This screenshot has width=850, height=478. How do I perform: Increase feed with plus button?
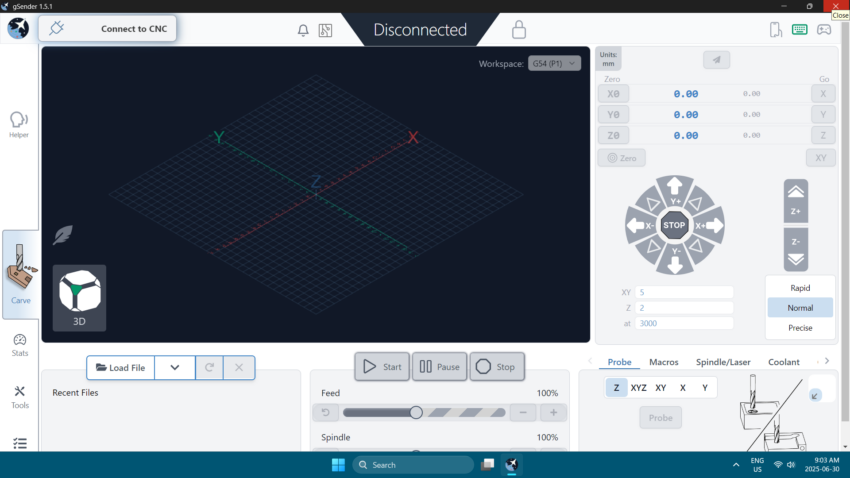coord(553,412)
